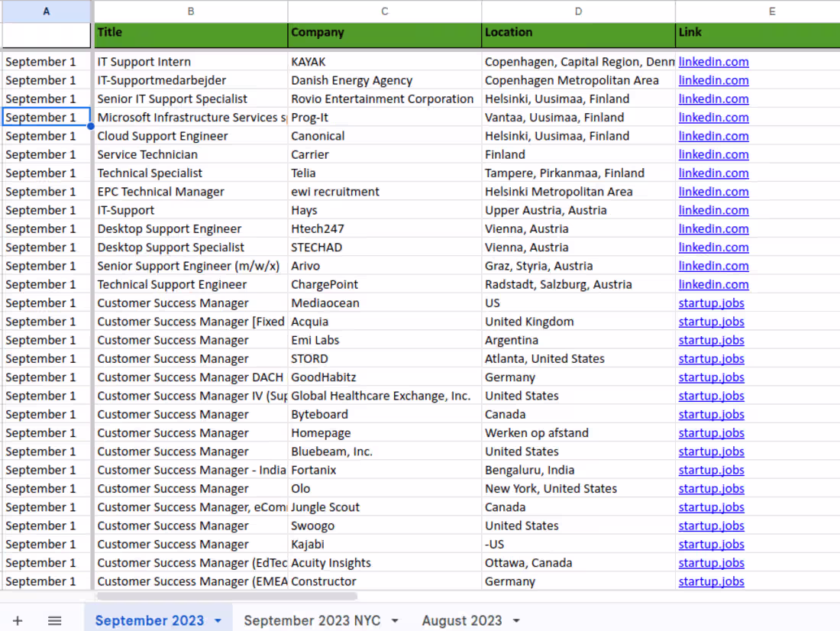Viewport: 840px width, 631px height.
Task: Add a new sheet with plus icon
Action: point(18,621)
